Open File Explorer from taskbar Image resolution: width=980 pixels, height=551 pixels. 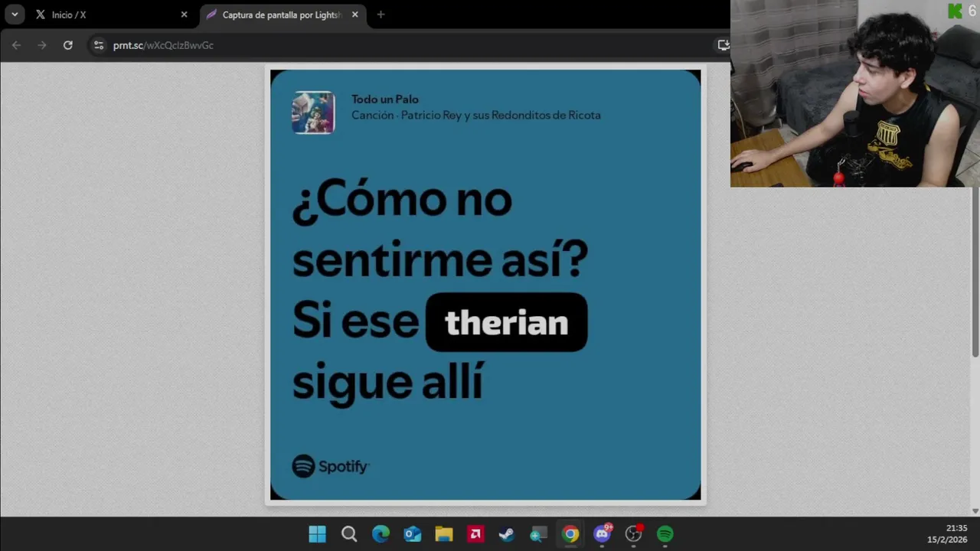[444, 534]
